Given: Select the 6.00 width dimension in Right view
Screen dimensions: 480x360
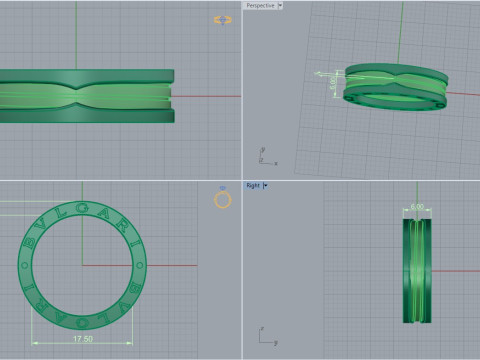Looking at the screenshot, I should (417, 207).
